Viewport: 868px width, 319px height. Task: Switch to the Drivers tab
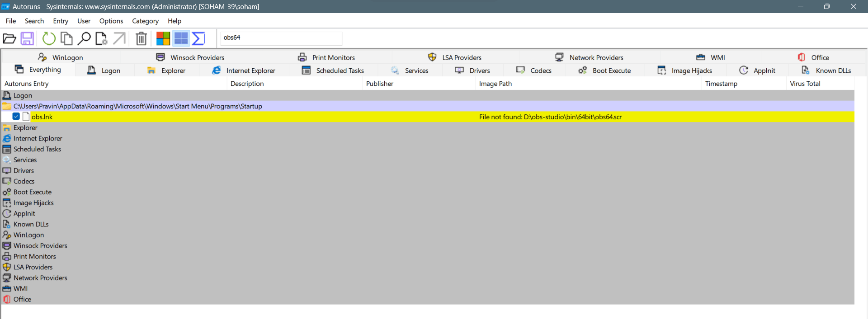[x=472, y=70]
